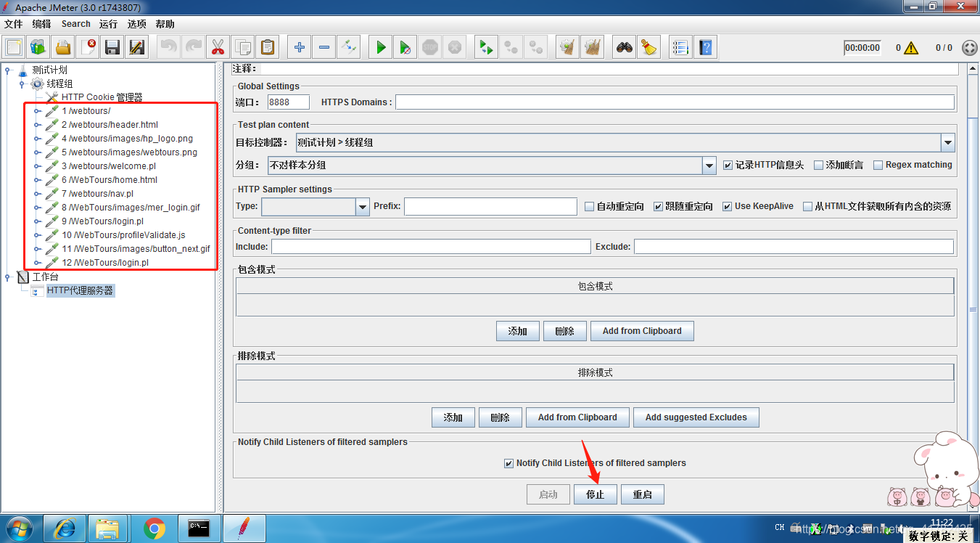The height and width of the screenshot is (543, 980).
Task: Select HTTP Cookie 管理器 in the tree
Action: coord(102,97)
